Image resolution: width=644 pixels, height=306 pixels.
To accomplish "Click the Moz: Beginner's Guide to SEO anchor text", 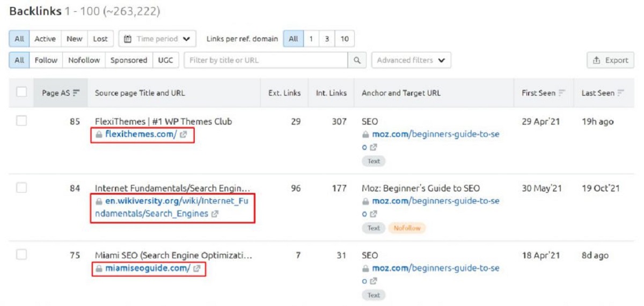I will click(x=421, y=188).
